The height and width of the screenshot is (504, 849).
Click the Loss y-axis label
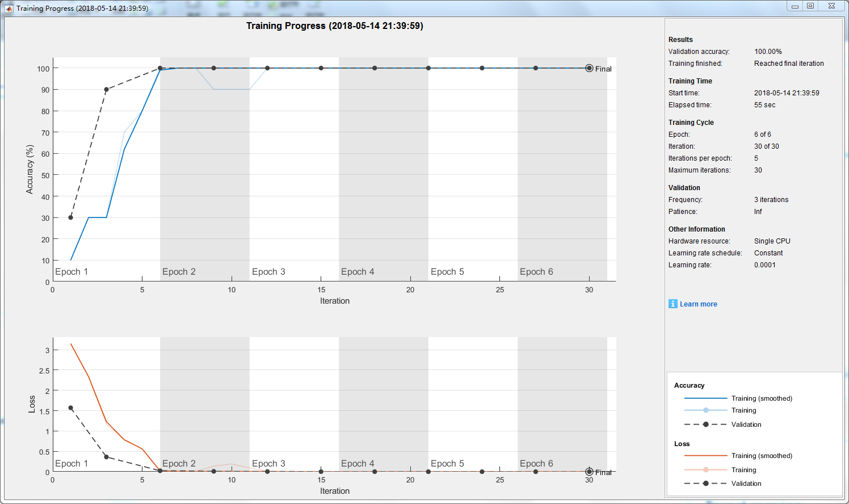coord(32,404)
